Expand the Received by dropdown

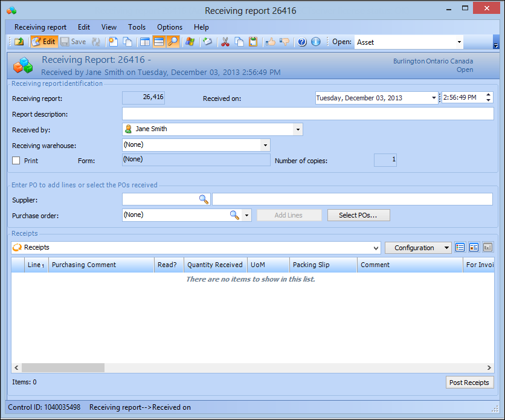coord(297,129)
